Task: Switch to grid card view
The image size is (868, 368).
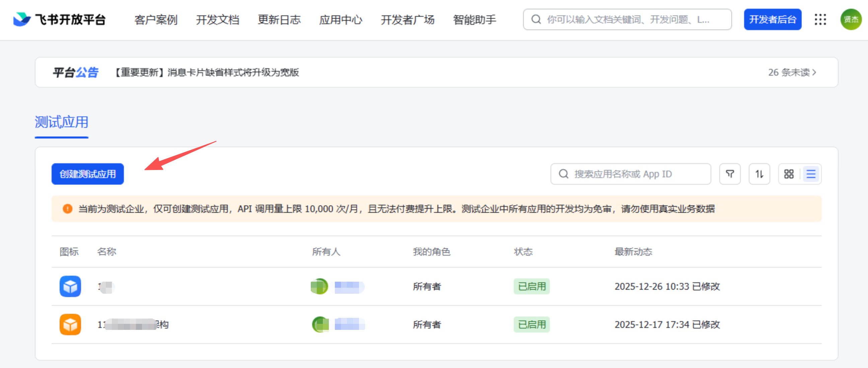Action: click(789, 174)
